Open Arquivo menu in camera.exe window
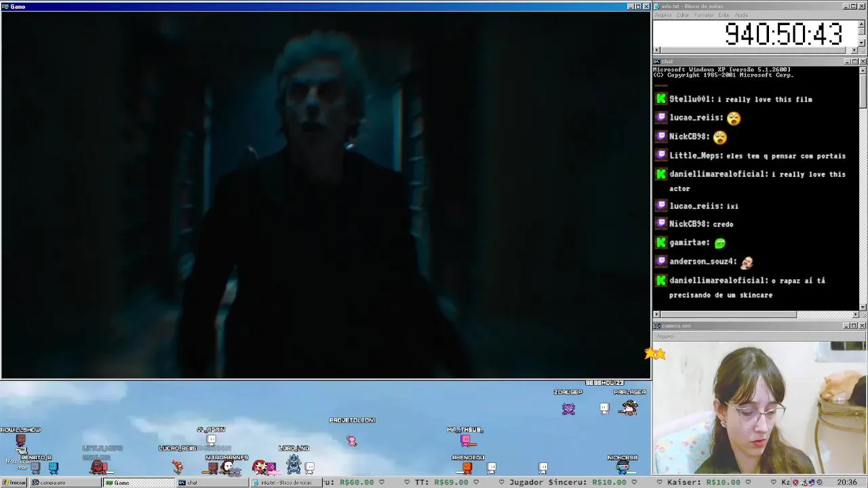The image size is (868, 488). [665, 336]
